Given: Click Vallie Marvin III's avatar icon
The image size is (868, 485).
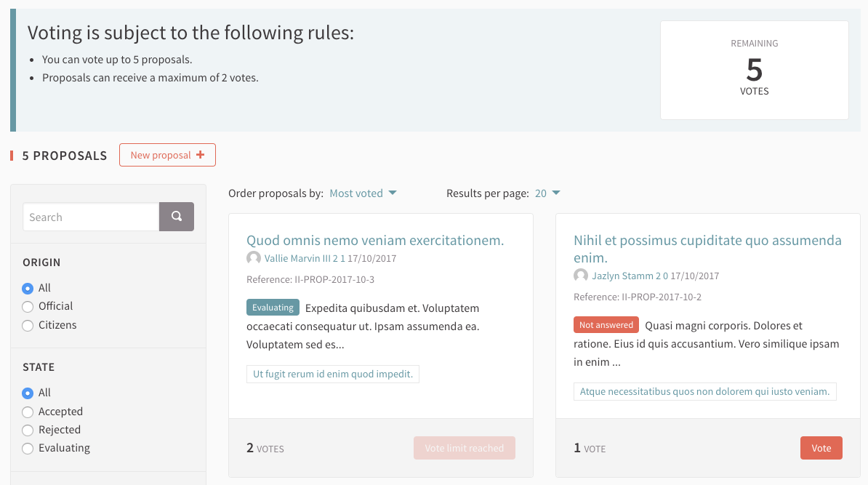Looking at the screenshot, I should coord(254,258).
